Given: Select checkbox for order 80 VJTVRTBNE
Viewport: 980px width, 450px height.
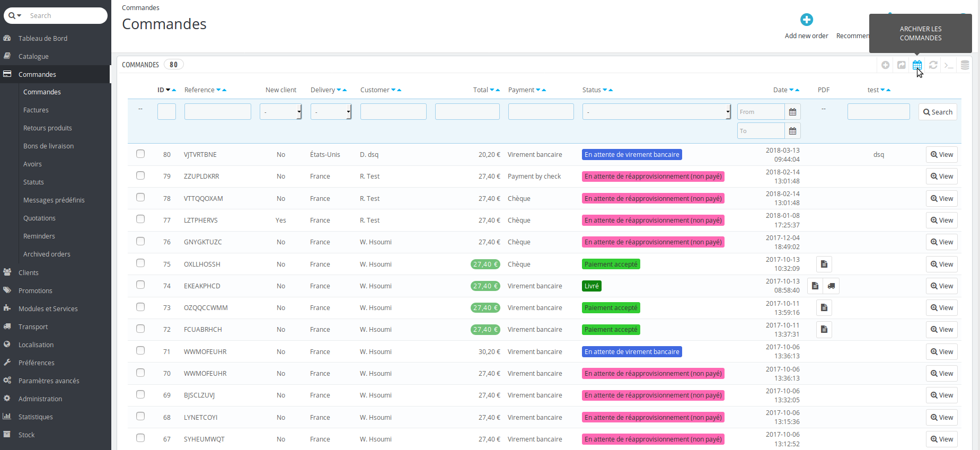Looking at the screenshot, I should click(140, 154).
